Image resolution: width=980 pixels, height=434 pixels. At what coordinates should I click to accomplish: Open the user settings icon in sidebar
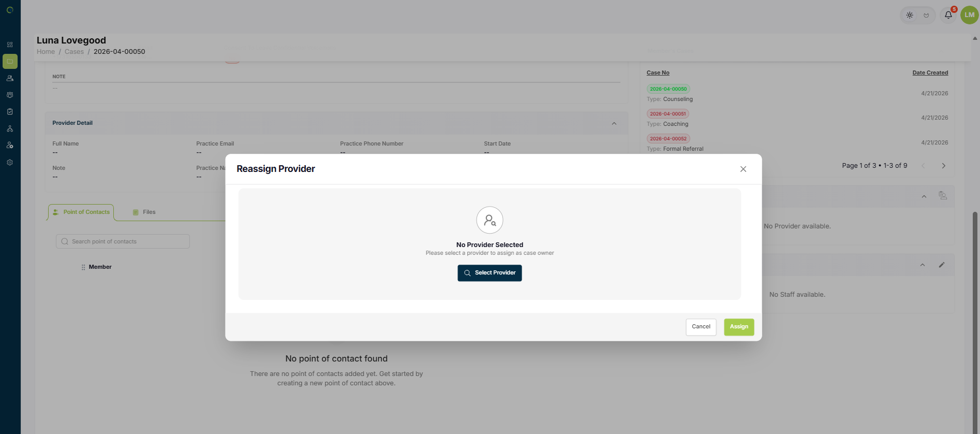10,145
